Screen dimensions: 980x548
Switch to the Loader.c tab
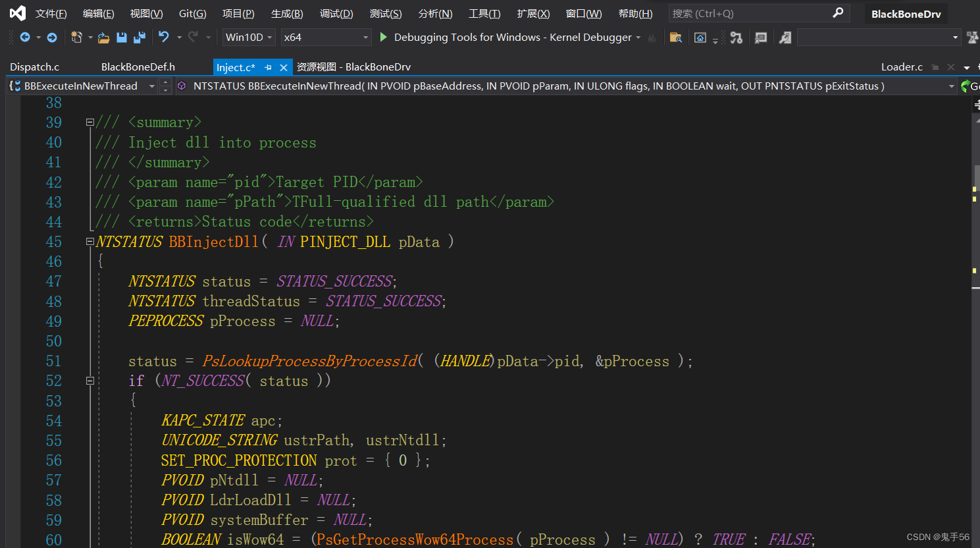coord(902,67)
